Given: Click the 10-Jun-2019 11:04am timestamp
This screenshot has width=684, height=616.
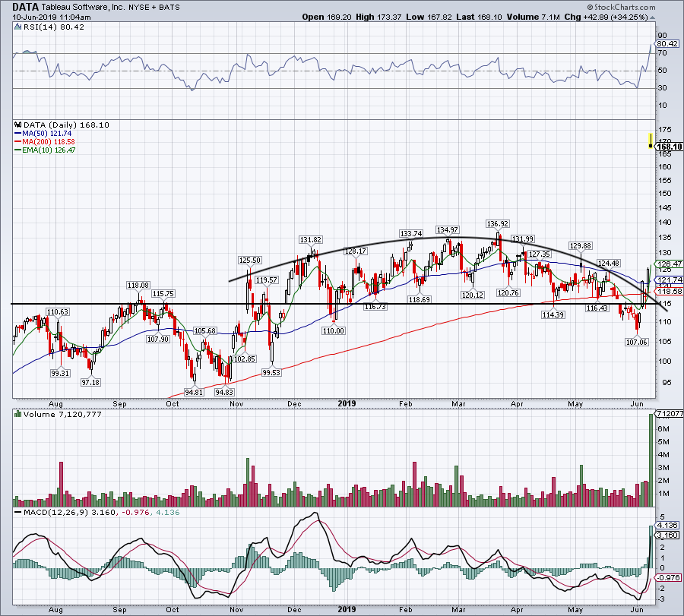Looking at the screenshot, I should tap(52, 17).
